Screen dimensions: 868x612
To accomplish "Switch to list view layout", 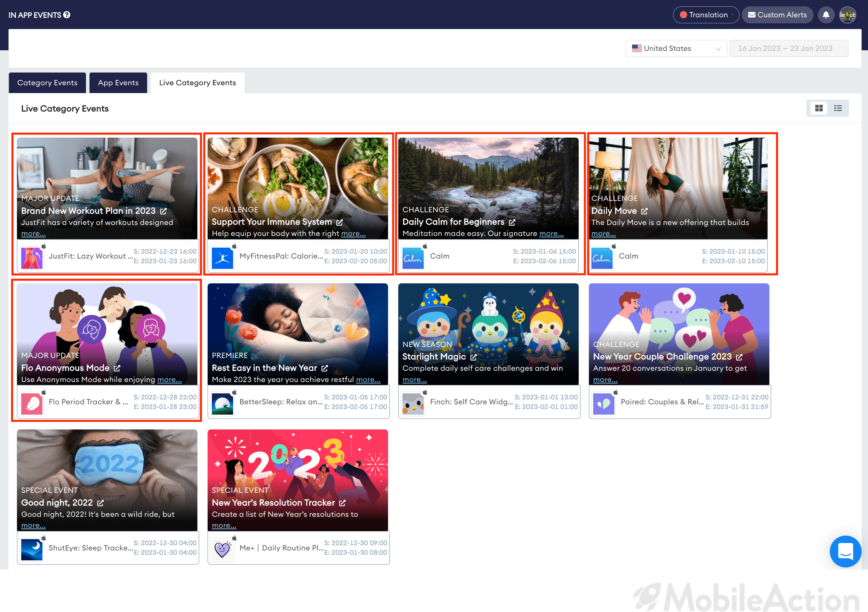I will tap(838, 109).
